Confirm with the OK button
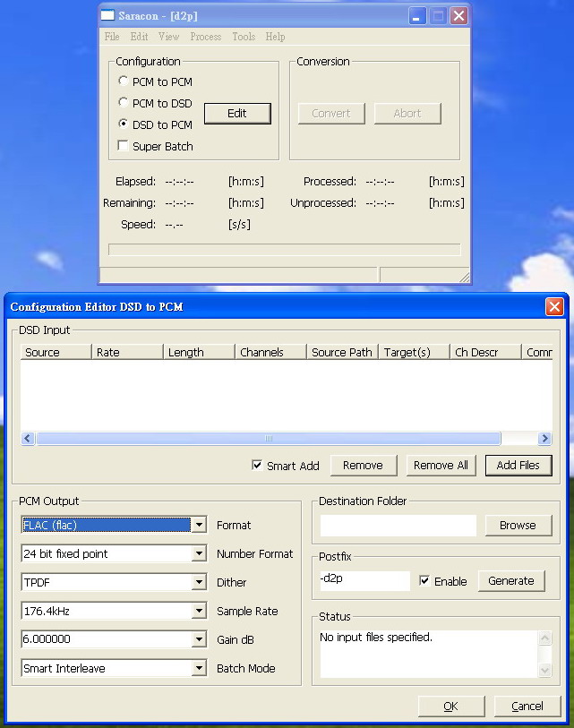Image resolution: width=574 pixels, height=728 pixels. click(451, 707)
